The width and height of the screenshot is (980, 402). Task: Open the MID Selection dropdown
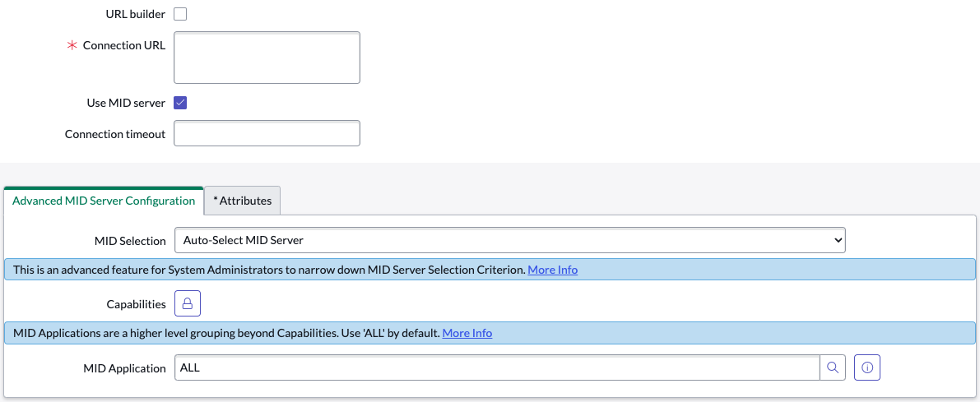point(510,240)
